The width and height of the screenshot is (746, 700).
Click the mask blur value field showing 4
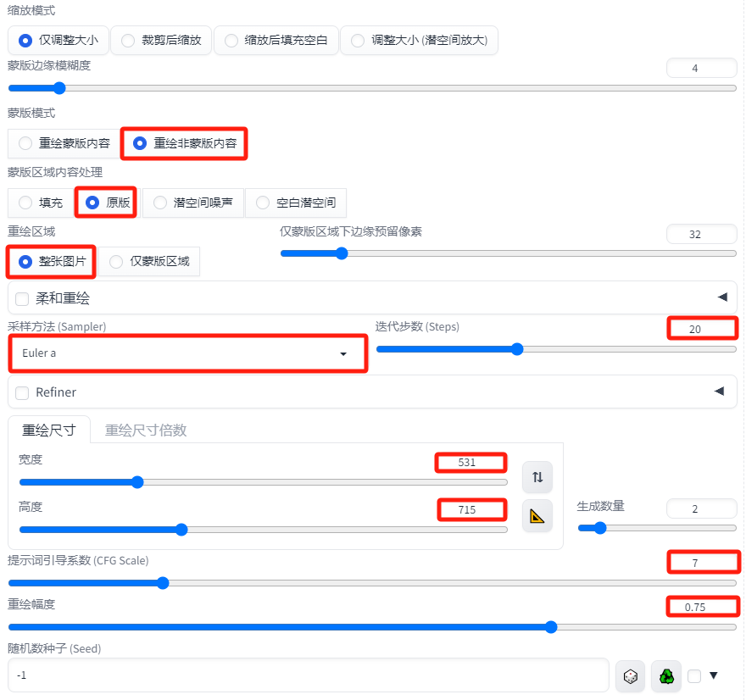tap(702, 68)
